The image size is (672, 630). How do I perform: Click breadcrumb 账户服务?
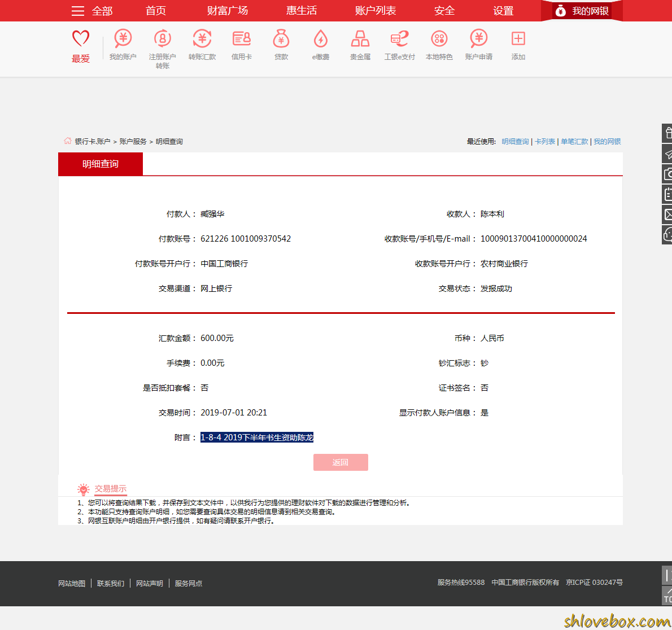(x=133, y=142)
